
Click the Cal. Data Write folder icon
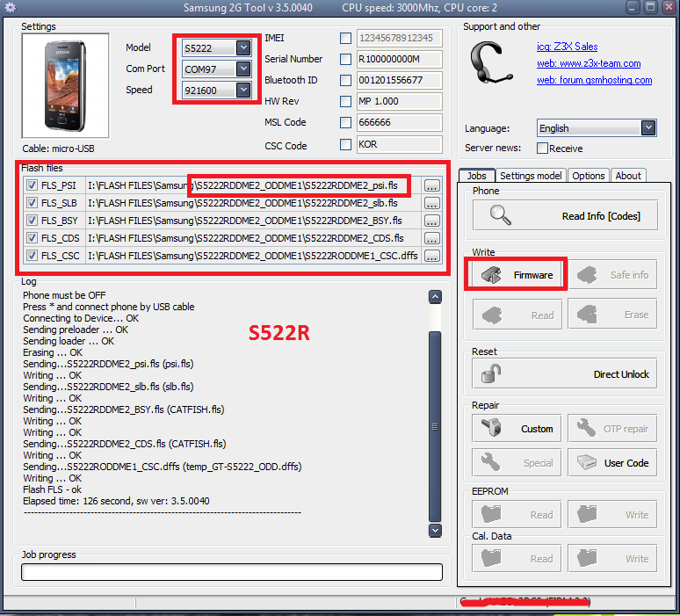[587, 558]
